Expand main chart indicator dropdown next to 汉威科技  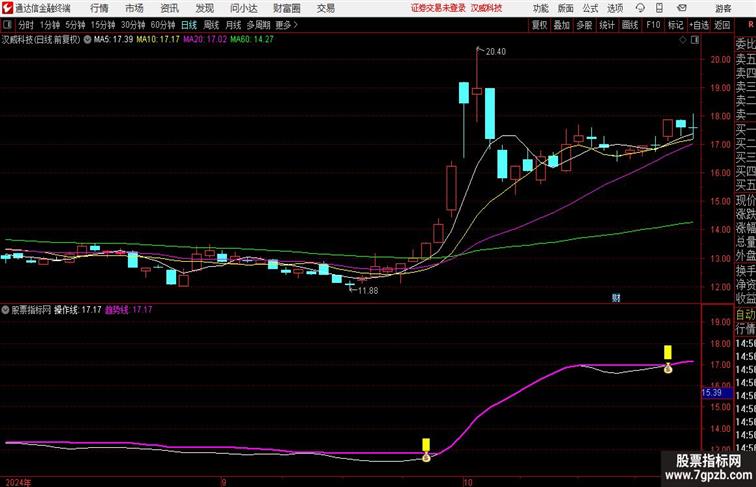87,40
